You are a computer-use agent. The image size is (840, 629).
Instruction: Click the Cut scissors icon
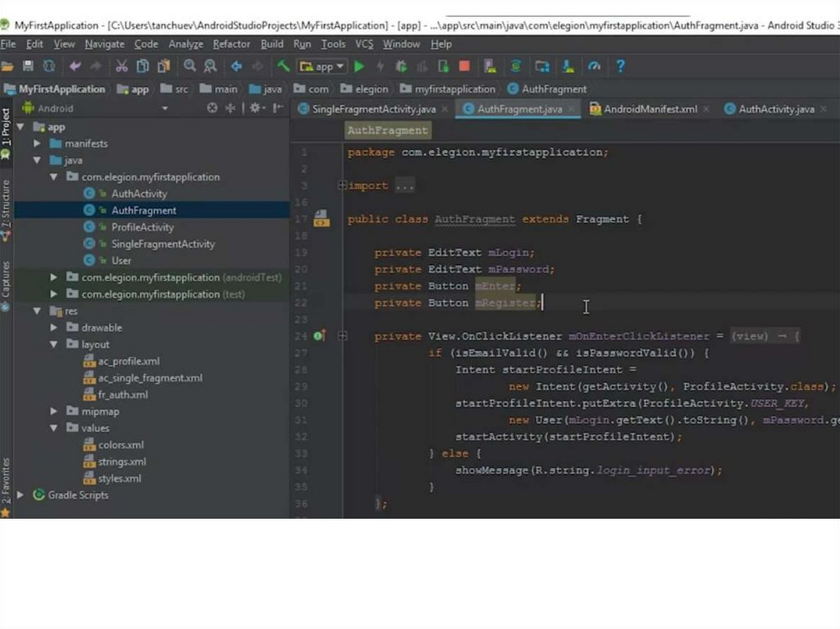pos(121,66)
